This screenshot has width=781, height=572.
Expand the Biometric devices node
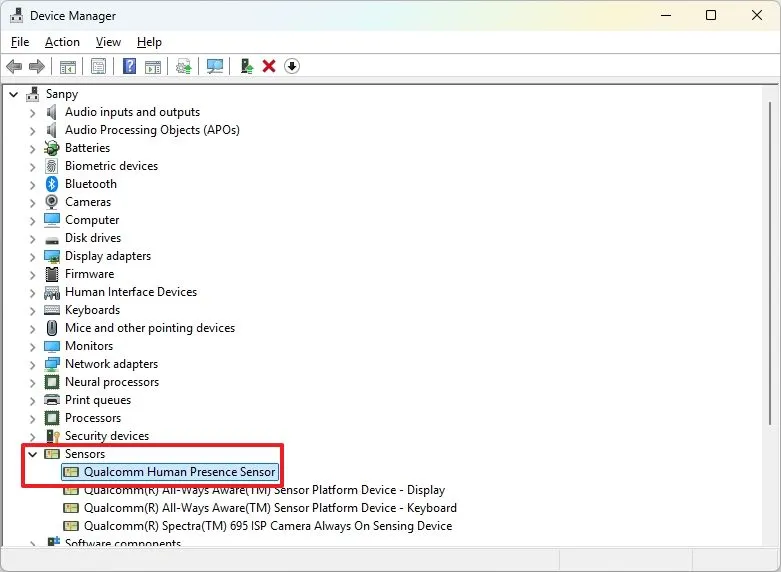[32, 167]
